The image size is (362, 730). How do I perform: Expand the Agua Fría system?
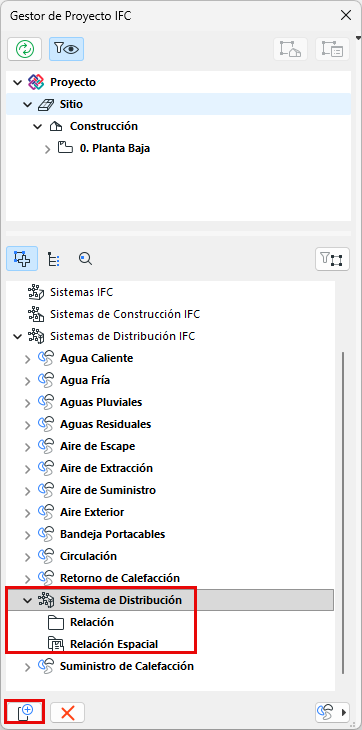27,381
